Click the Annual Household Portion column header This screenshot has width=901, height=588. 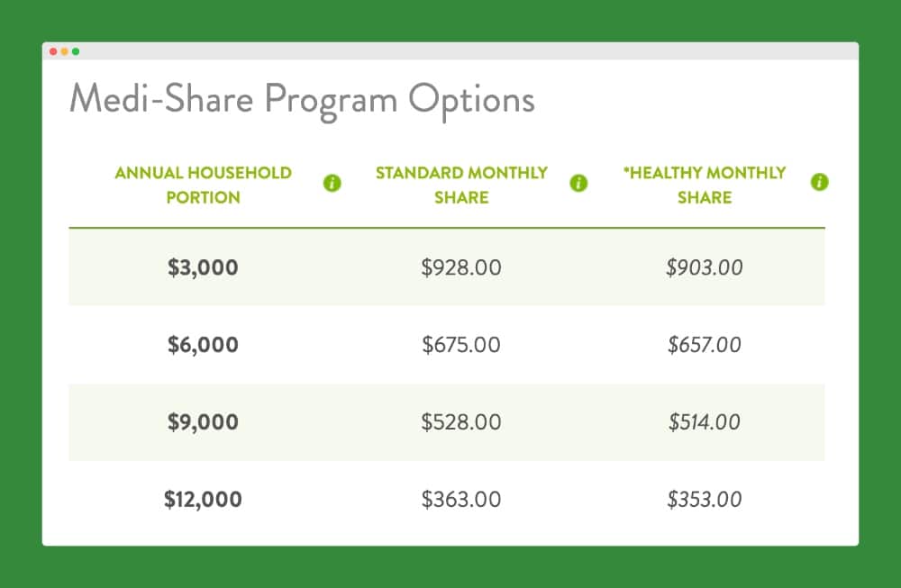[x=203, y=185]
